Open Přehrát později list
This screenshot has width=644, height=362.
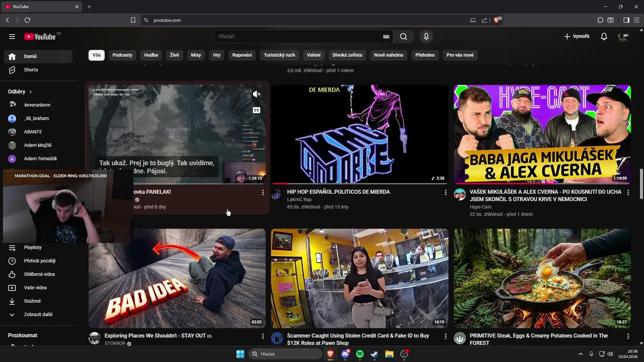pyautogui.click(x=38, y=261)
